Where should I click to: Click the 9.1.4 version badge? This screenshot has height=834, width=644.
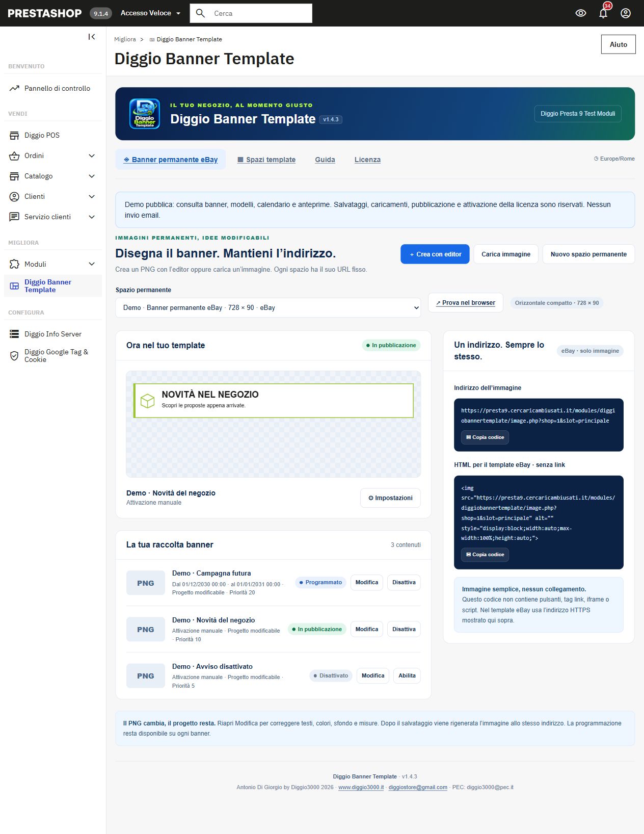[x=101, y=14]
